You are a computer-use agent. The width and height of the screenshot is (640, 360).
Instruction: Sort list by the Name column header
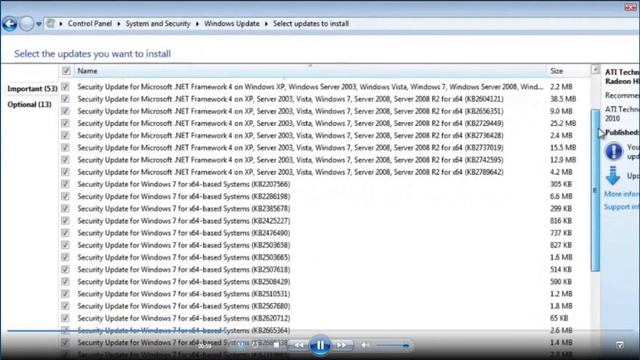(310, 71)
